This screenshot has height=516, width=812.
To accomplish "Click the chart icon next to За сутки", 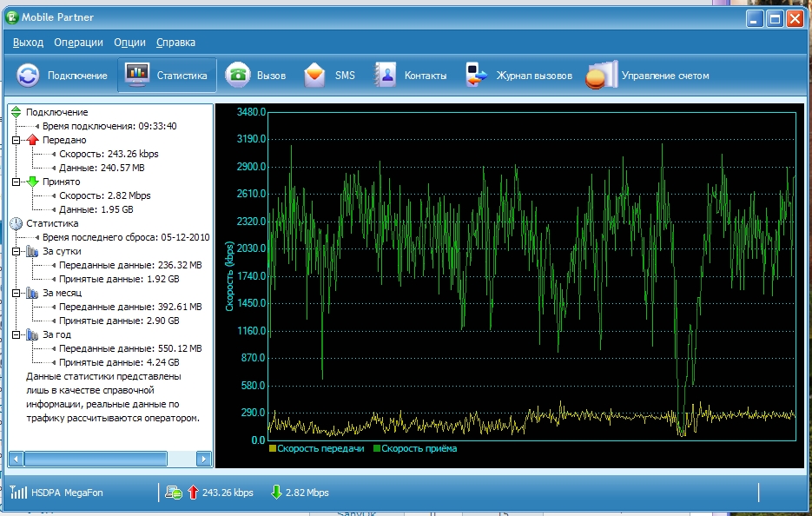I will pos(32,251).
